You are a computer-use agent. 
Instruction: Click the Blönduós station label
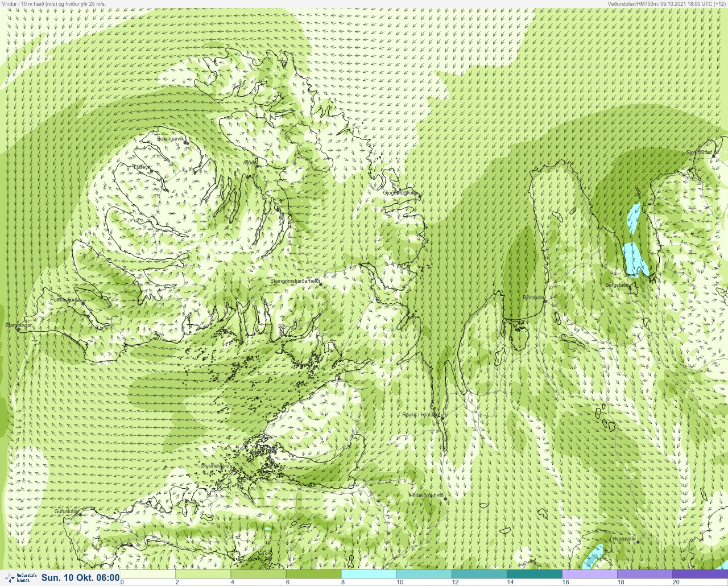(x=533, y=298)
